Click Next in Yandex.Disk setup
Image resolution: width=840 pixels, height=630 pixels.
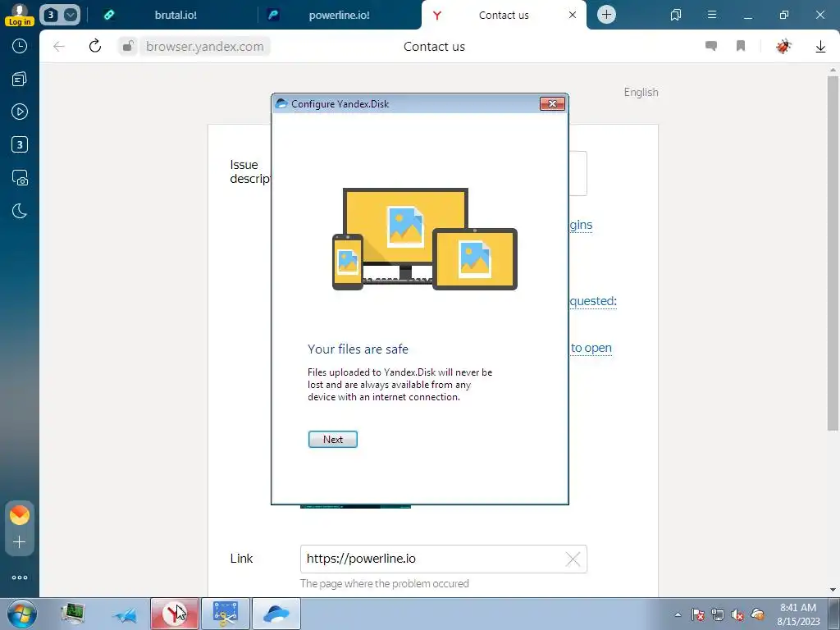click(333, 440)
